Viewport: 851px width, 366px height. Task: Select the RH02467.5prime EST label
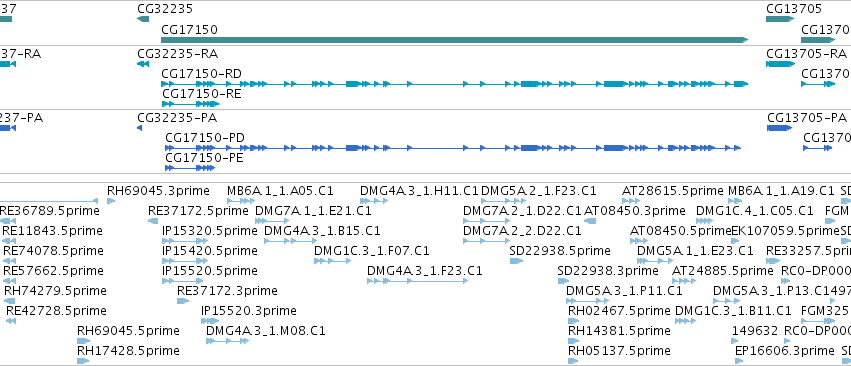(x=619, y=311)
